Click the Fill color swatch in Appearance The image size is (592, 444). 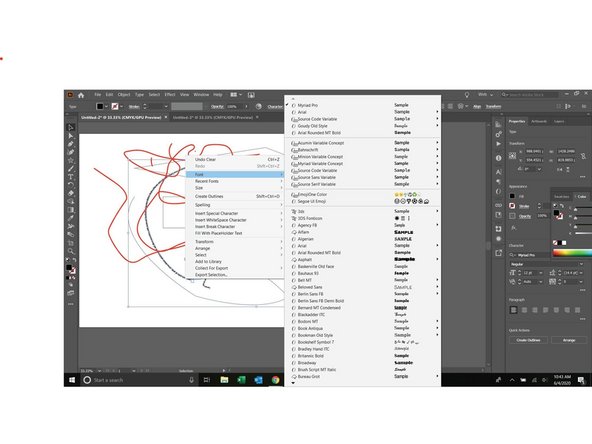[x=512, y=196]
